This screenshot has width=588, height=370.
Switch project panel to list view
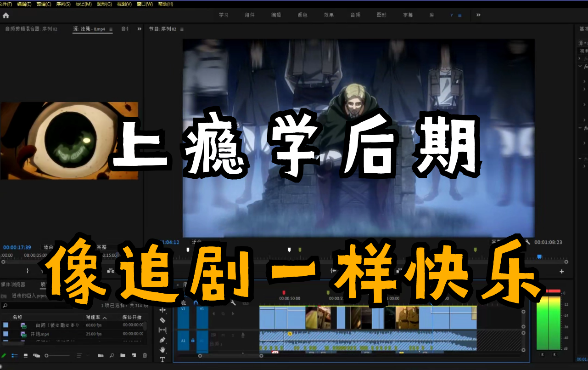point(15,355)
